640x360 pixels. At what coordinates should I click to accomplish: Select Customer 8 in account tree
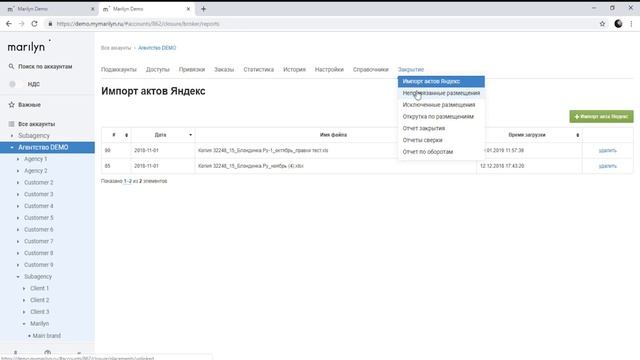(x=38, y=253)
